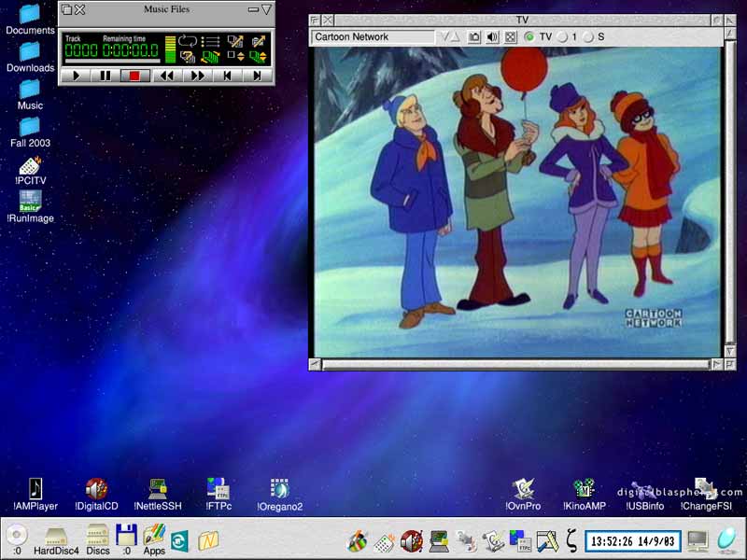This screenshot has width=747, height=560.
Task: Click the Cartoon Network channel name field
Action: coord(373,37)
